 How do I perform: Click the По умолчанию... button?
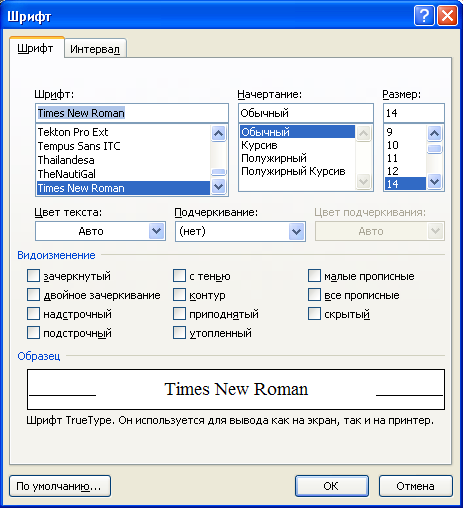click(60, 486)
